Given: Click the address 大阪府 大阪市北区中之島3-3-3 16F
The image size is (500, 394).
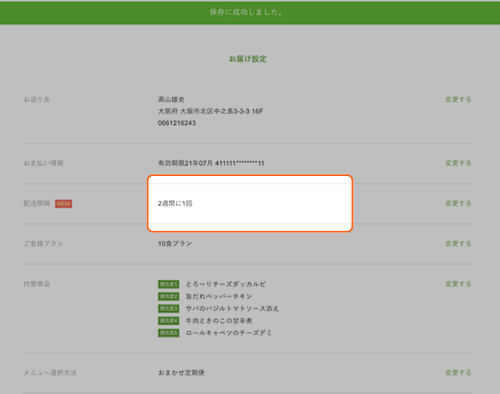Looking at the screenshot, I should (210, 111).
